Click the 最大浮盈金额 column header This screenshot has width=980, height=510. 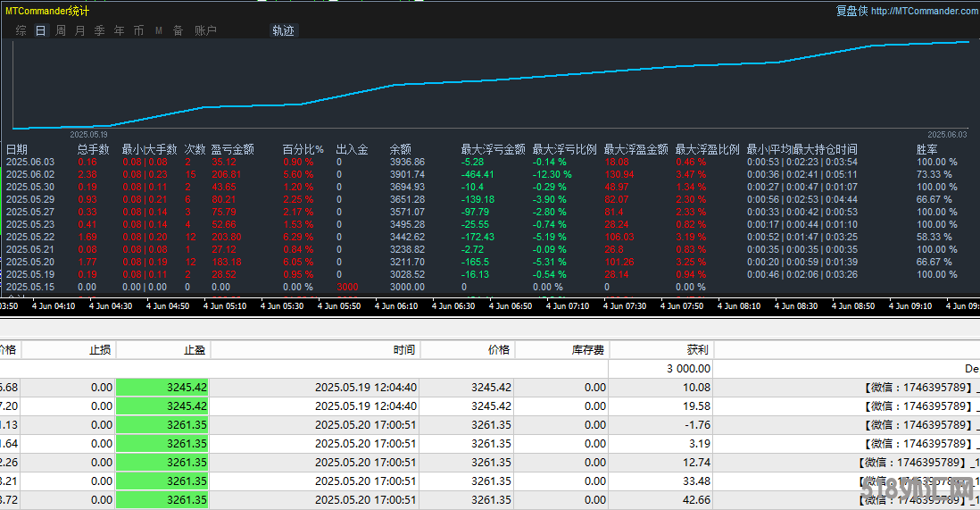pyautogui.click(x=635, y=149)
